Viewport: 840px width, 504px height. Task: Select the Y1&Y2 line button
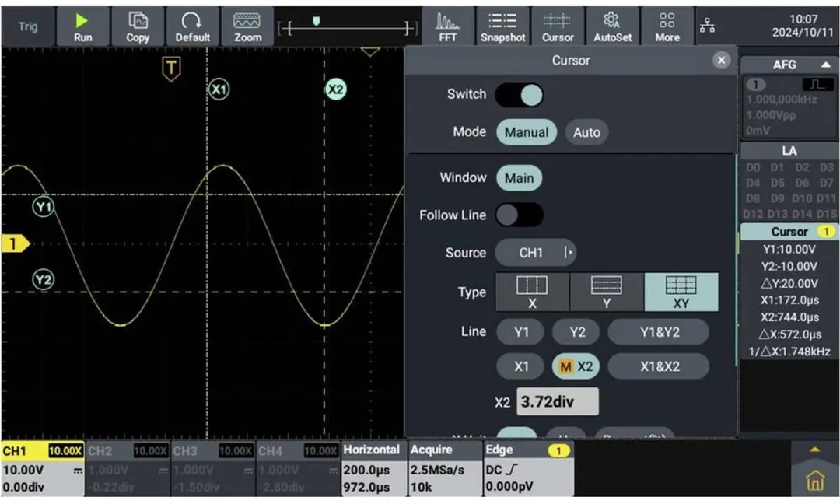pyautogui.click(x=659, y=332)
